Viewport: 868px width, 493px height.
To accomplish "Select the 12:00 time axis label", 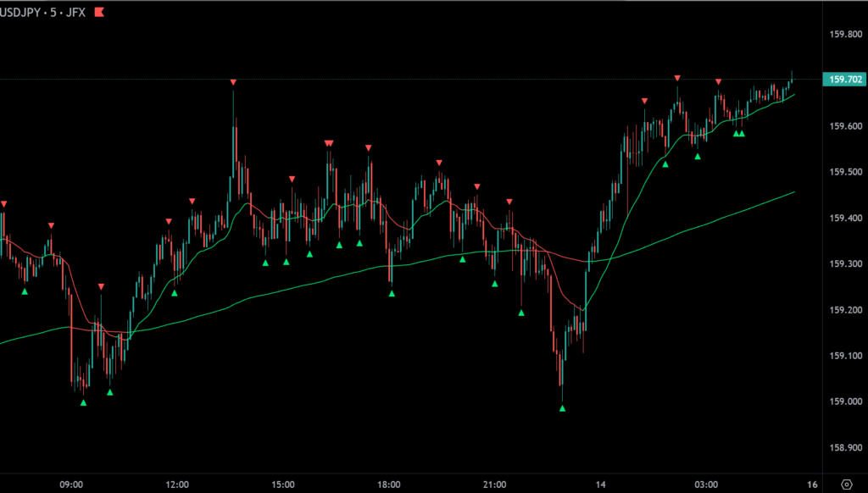I will (x=177, y=485).
